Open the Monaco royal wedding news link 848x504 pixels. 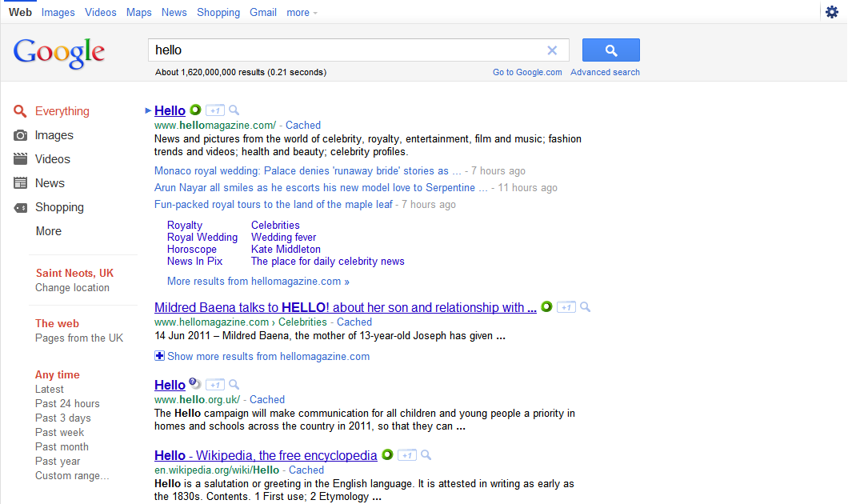click(x=308, y=171)
